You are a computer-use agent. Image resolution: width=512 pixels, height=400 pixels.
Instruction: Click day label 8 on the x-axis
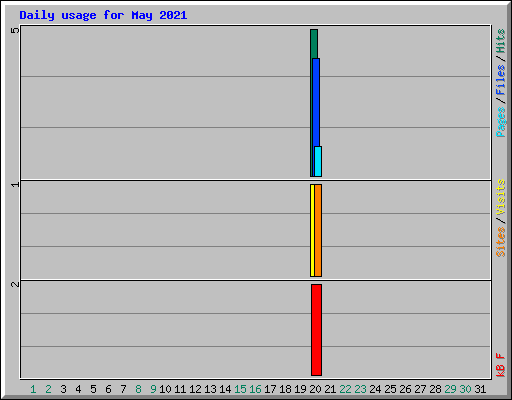click(138, 389)
